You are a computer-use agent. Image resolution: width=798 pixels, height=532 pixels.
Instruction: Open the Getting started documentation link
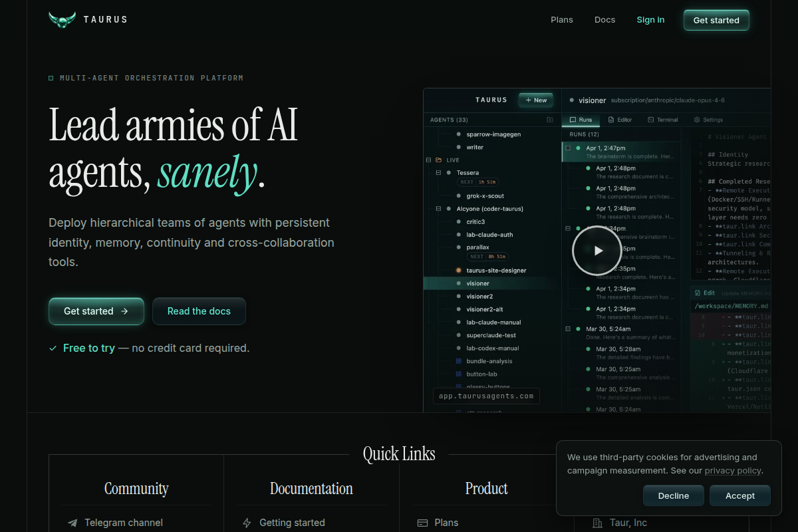click(x=292, y=523)
